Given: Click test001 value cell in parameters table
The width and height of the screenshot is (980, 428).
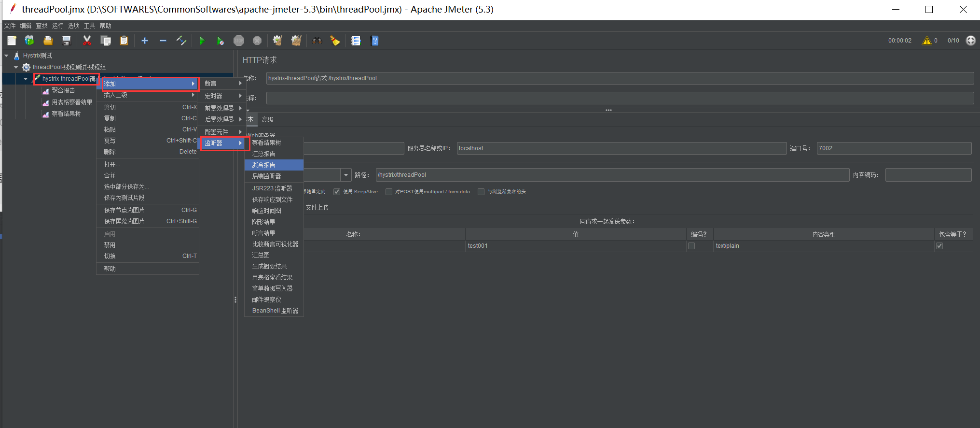Looking at the screenshot, I should click(575, 246).
